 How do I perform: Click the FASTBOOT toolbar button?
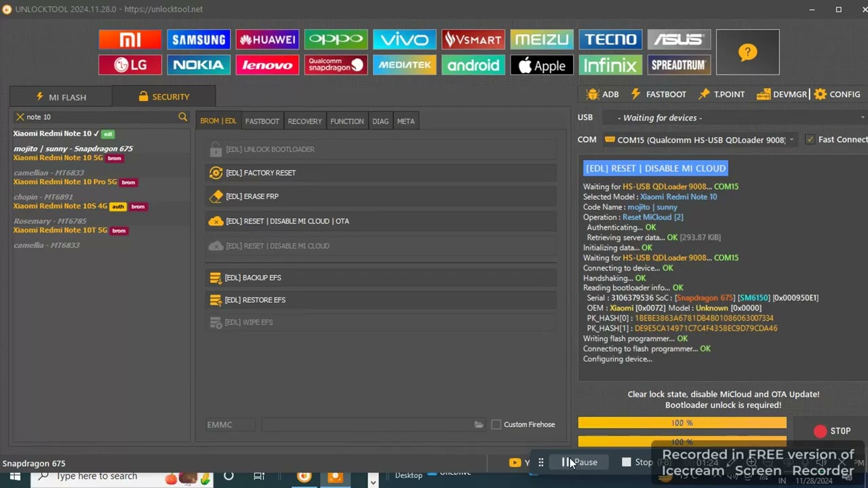click(658, 94)
